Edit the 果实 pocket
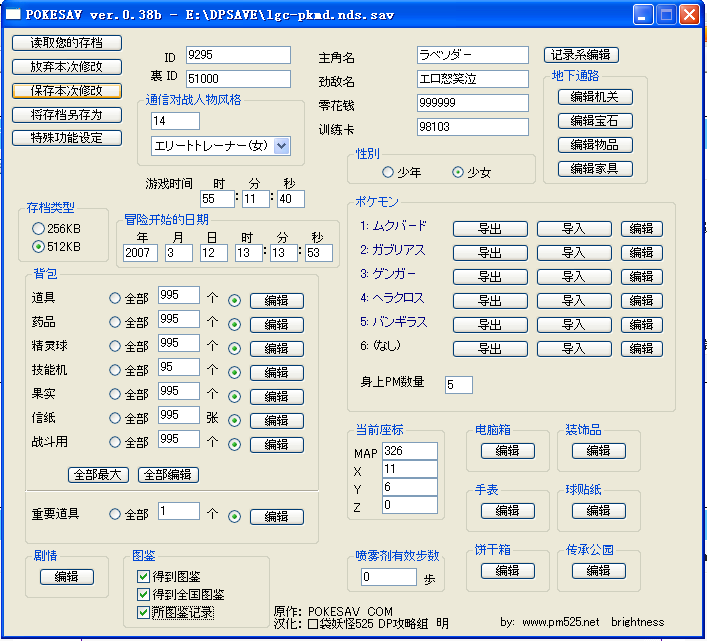 coord(277,397)
